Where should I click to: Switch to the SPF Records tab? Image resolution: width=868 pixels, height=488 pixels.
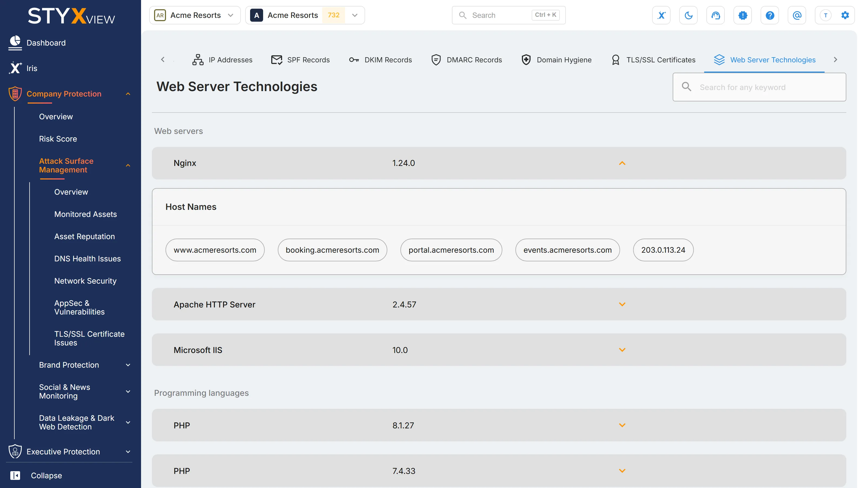click(x=300, y=60)
